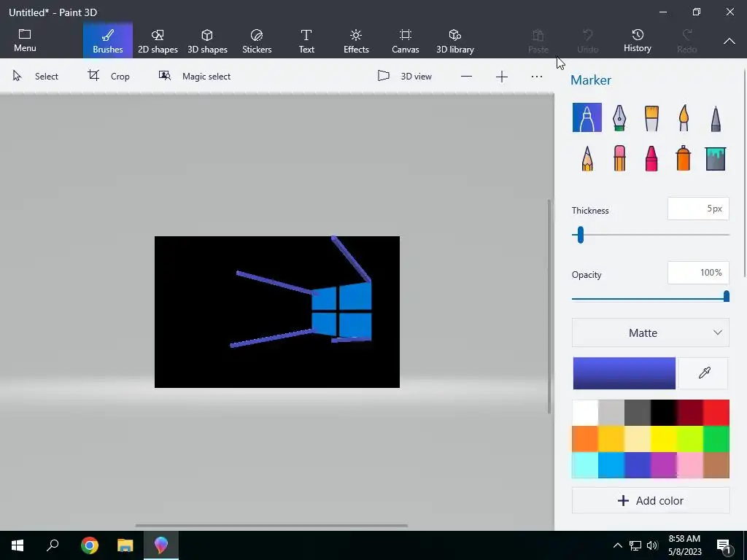Open the 3D library
747x560 pixels.
tap(455, 41)
